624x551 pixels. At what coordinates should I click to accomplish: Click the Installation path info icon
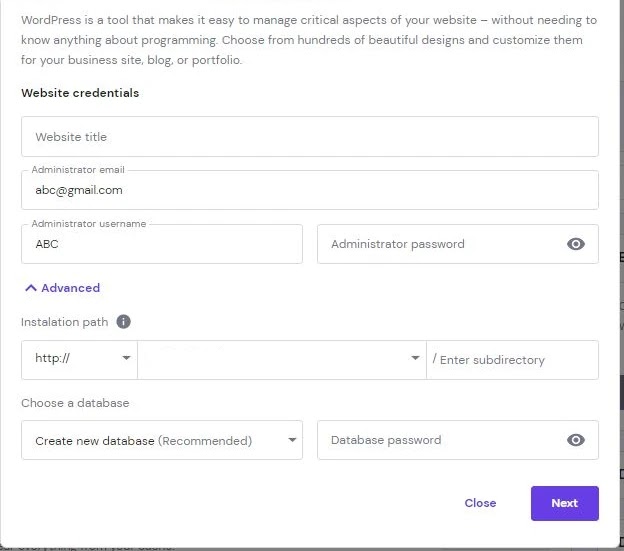tap(123, 322)
